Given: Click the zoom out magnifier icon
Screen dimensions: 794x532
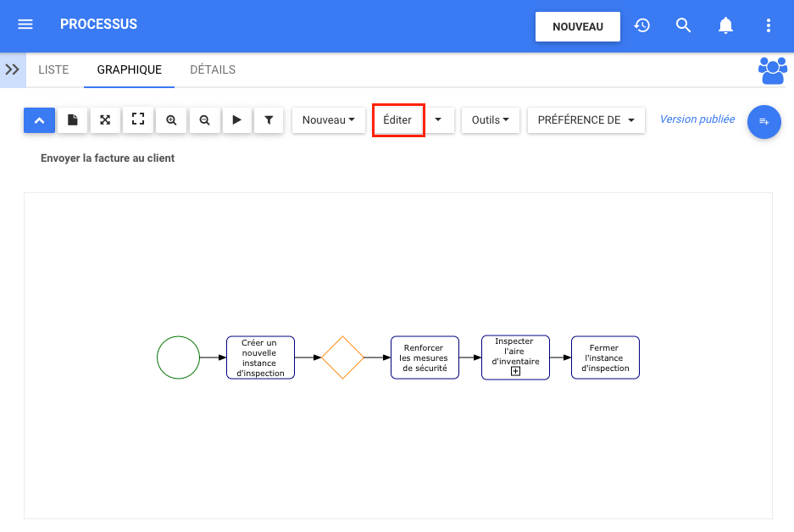Looking at the screenshot, I should click(x=204, y=120).
